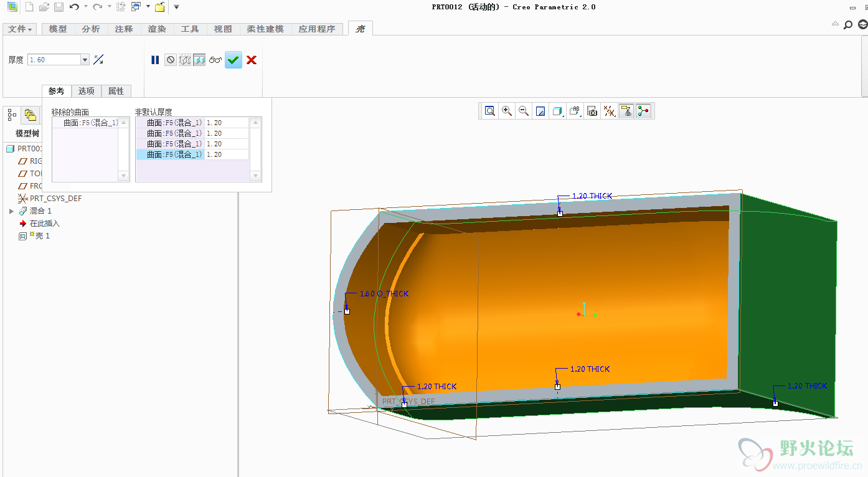
Task: Open the windows list dropdown arrow
Action: click(148, 7)
